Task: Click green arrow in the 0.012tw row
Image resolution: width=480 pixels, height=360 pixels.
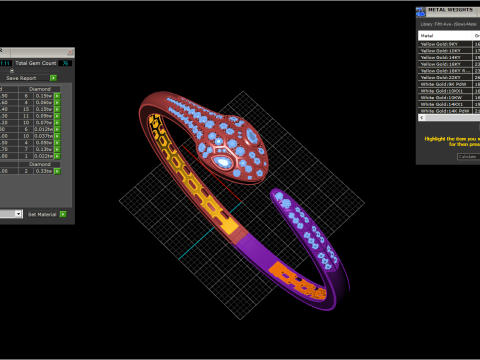Action: [57, 129]
